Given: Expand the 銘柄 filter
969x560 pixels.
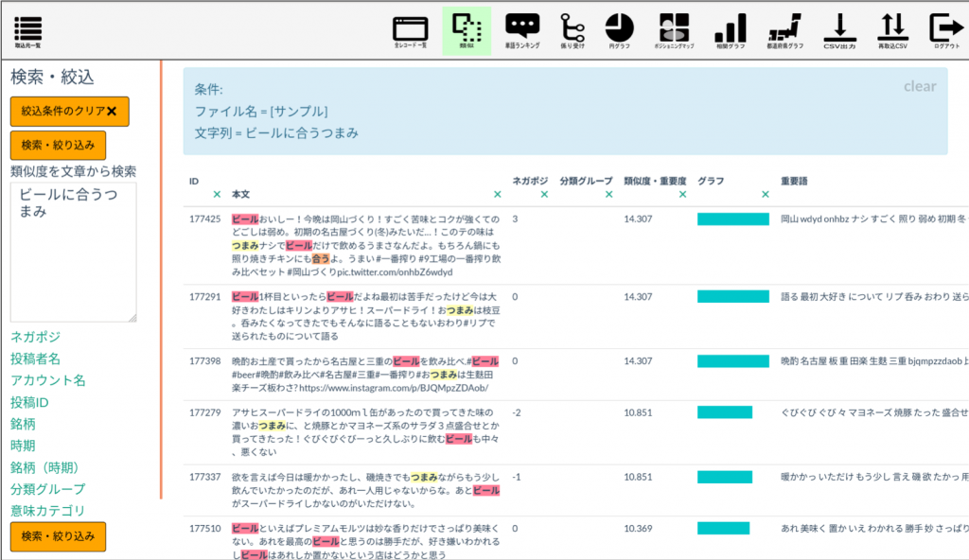Looking at the screenshot, I should pyautogui.click(x=23, y=424).
